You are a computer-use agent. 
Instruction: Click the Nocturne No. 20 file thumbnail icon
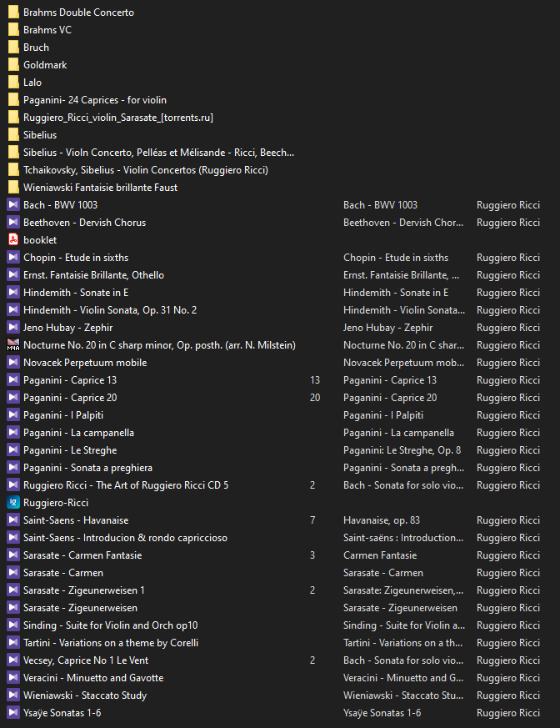12,345
